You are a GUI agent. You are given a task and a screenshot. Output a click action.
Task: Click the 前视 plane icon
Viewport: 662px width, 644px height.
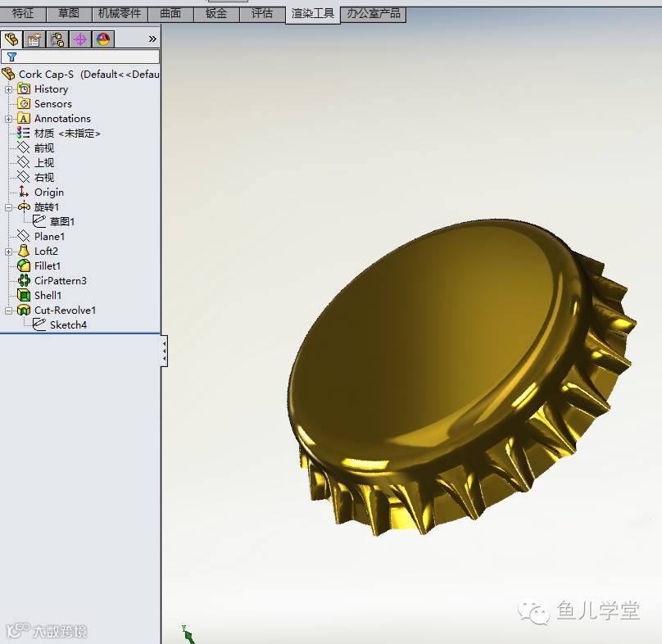pos(23,147)
